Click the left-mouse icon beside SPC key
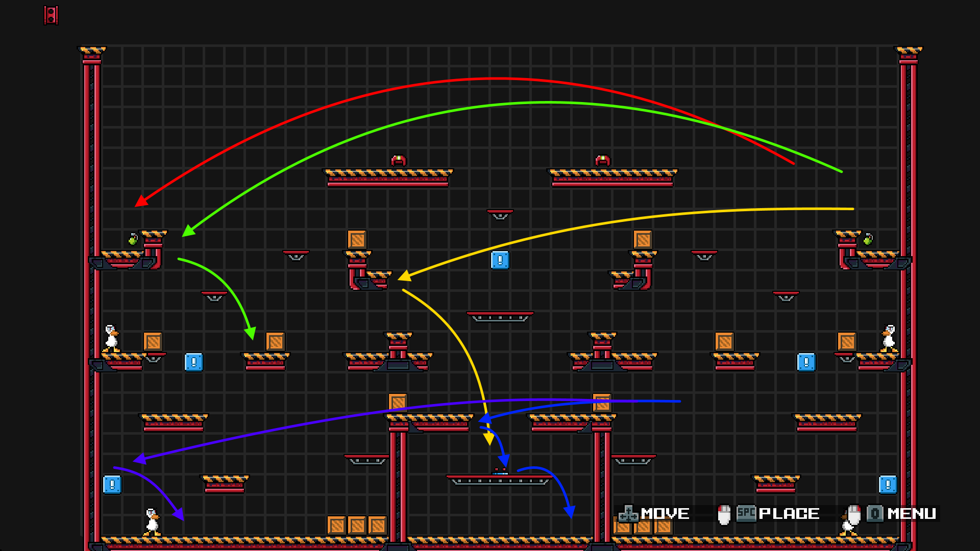Viewport: 980px width, 551px height. (x=724, y=514)
